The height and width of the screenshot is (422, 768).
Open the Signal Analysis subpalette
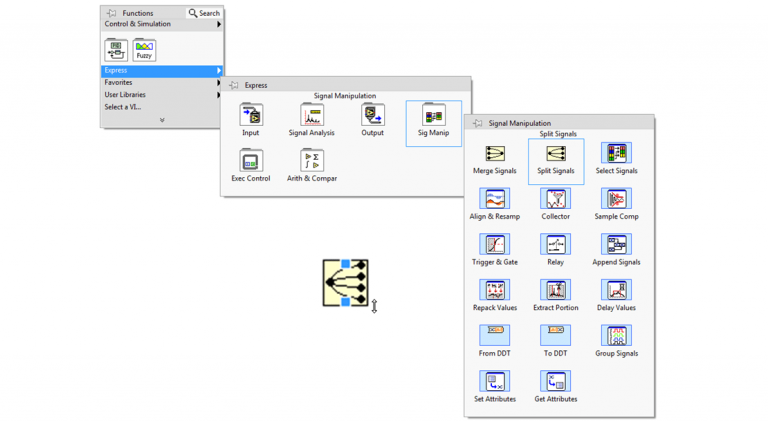click(311, 116)
